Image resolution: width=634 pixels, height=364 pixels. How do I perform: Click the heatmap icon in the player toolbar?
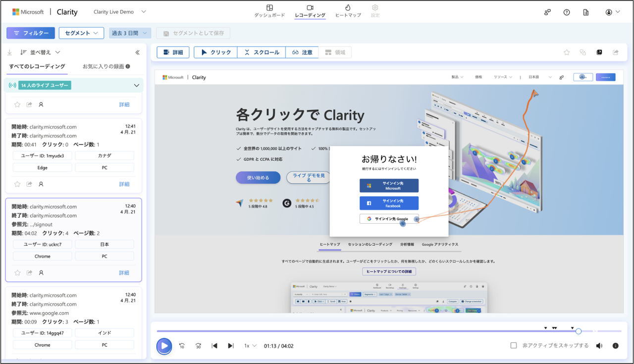pyautogui.click(x=583, y=52)
